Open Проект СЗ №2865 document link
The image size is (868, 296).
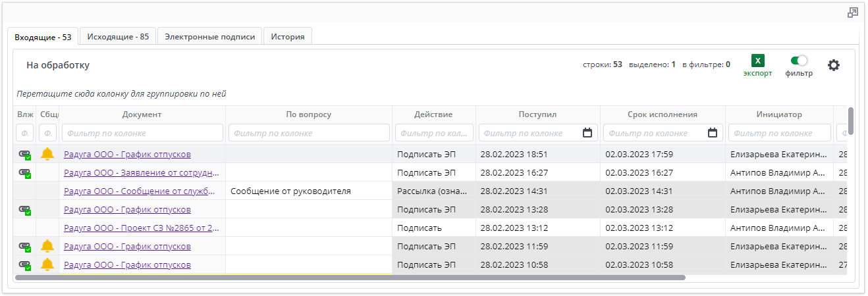(x=142, y=228)
